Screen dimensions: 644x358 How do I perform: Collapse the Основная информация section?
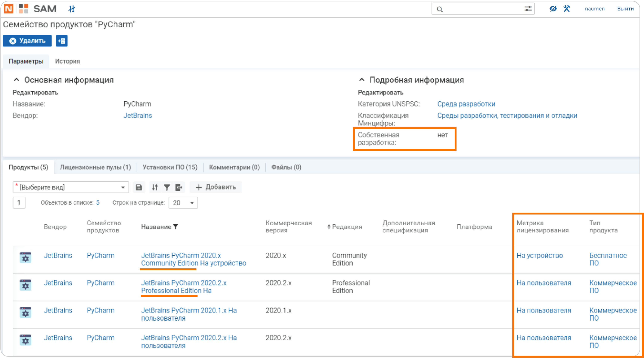click(17, 80)
